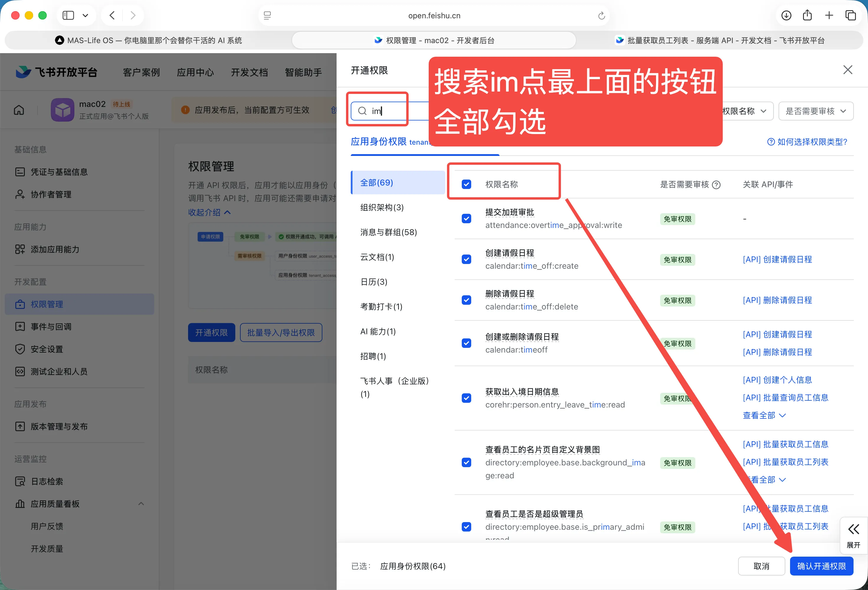Uncheck 创建或删除请假日程 checkbox
The width and height of the screenshot is (868, 590).
click(x=466, y=343)
